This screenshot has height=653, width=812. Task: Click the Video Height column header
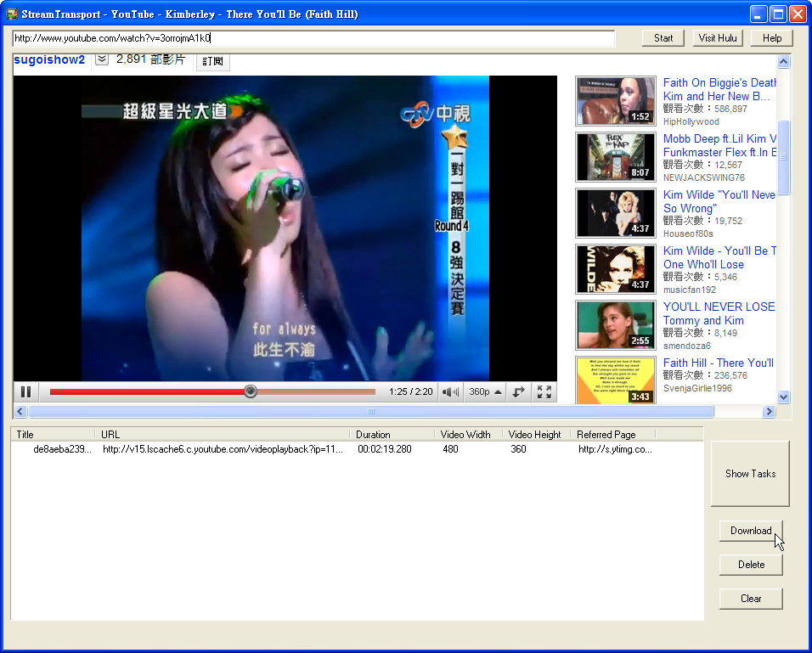tap(536, 435)
